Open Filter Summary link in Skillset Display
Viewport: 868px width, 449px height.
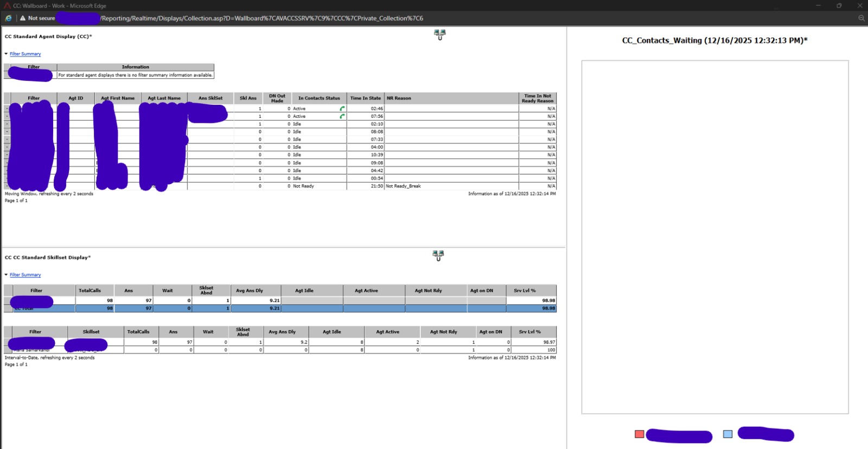pyautogui.click(x=25, y=275)
